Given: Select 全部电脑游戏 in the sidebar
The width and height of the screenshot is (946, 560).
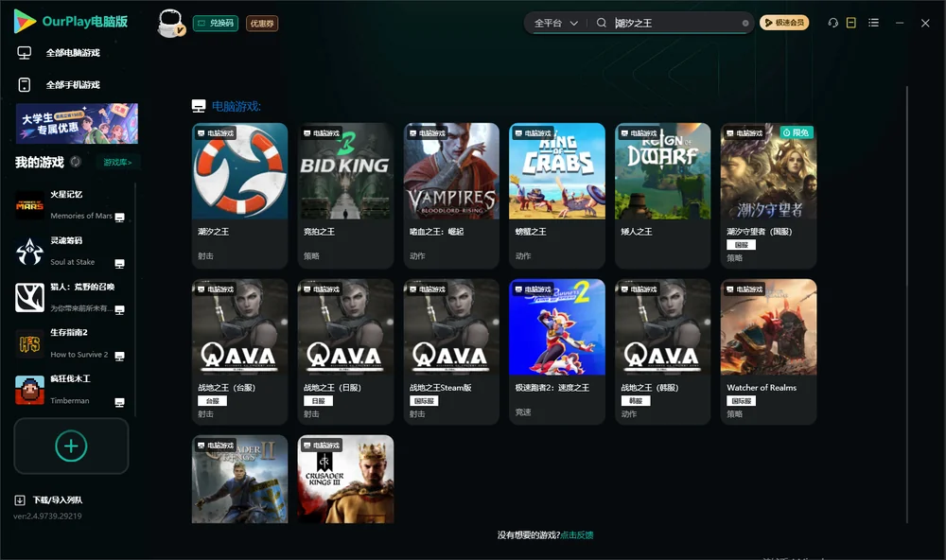Looking at the screenshot, I should pyautogui.click(x=73, y=53).
